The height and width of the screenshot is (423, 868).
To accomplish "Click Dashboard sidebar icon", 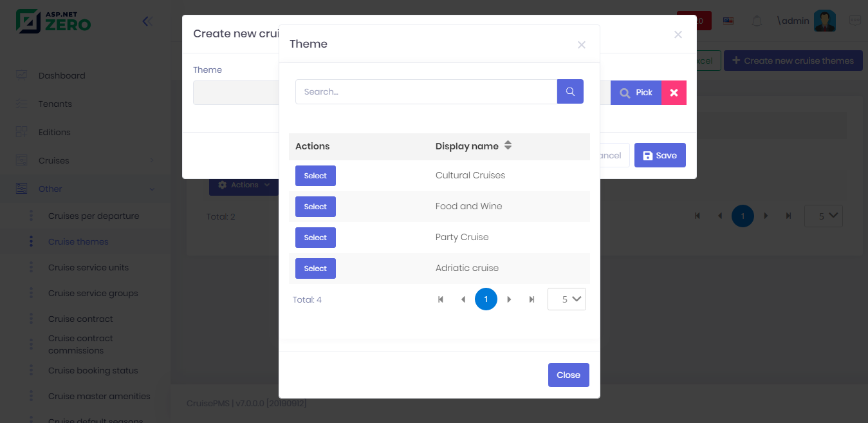I will (22, 75).
